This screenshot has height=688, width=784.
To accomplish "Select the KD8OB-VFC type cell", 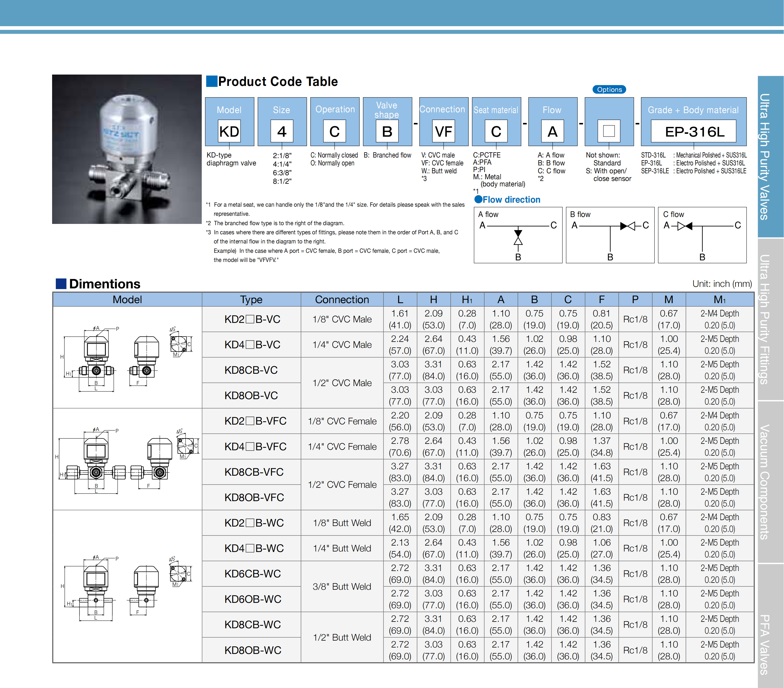I will pyautogui.click(x=251, y=497).
